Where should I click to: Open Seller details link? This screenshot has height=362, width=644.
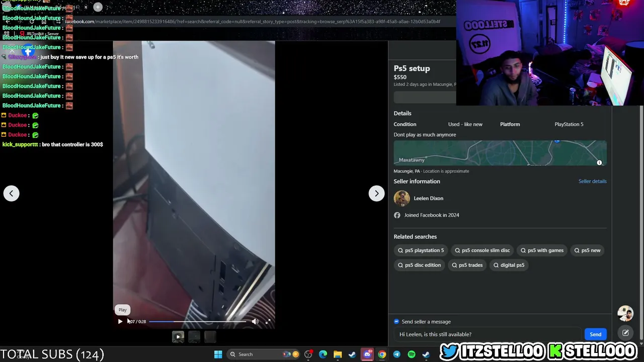click(592, 181)
